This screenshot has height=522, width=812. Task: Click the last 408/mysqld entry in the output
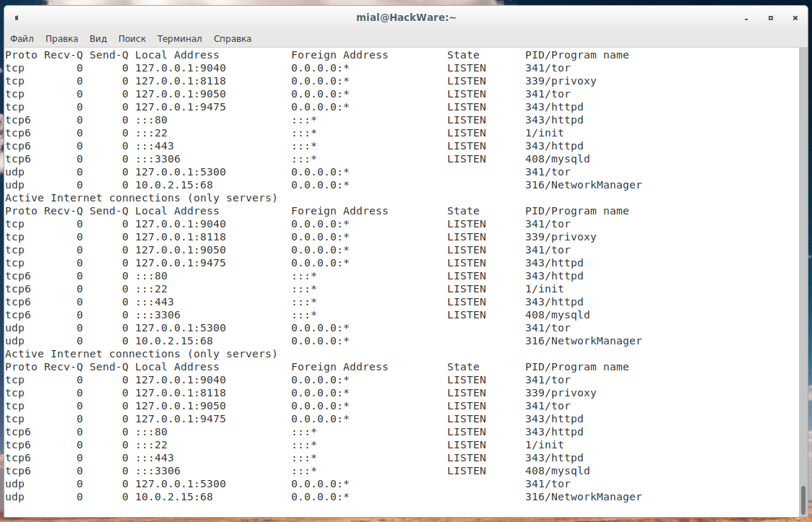tap(557, 471)
